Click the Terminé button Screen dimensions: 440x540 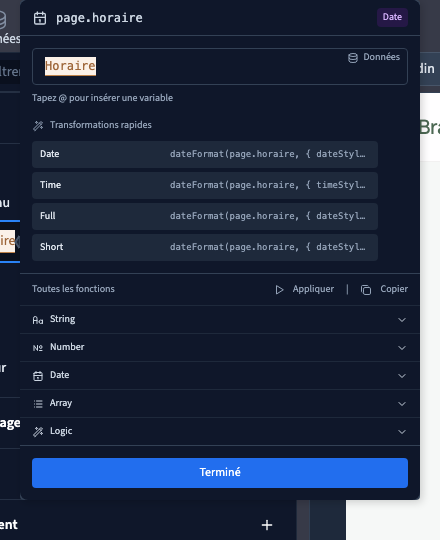tap(220, 472)
